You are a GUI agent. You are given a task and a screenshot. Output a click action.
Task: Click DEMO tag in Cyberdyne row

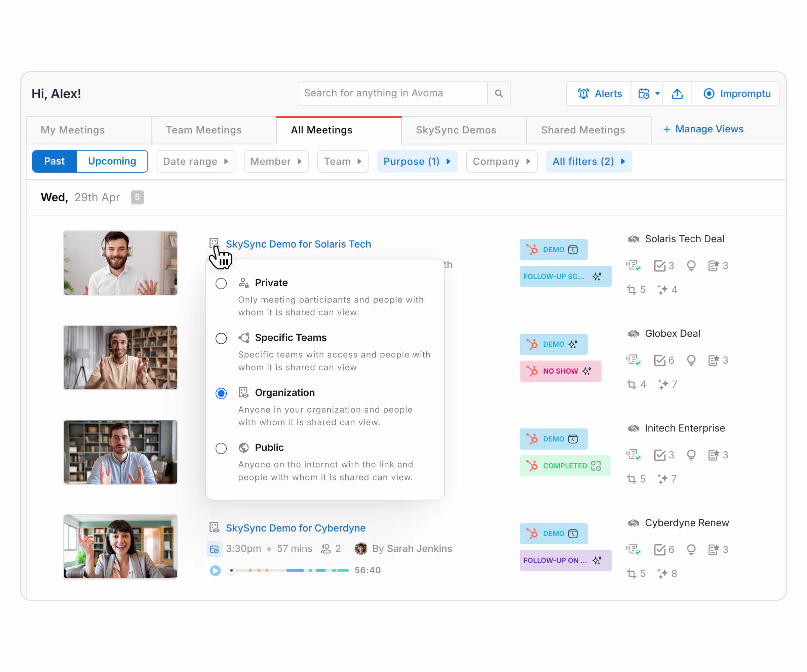(553, 533)
